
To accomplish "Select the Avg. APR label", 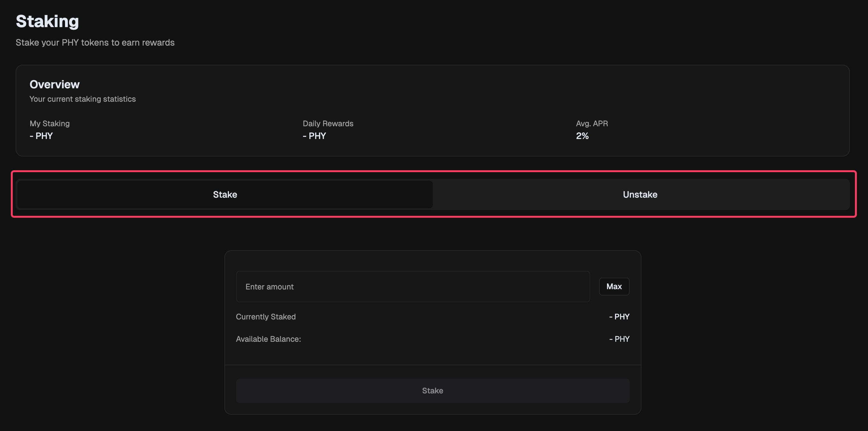I will pyautogui.click(x=592, y=123).
